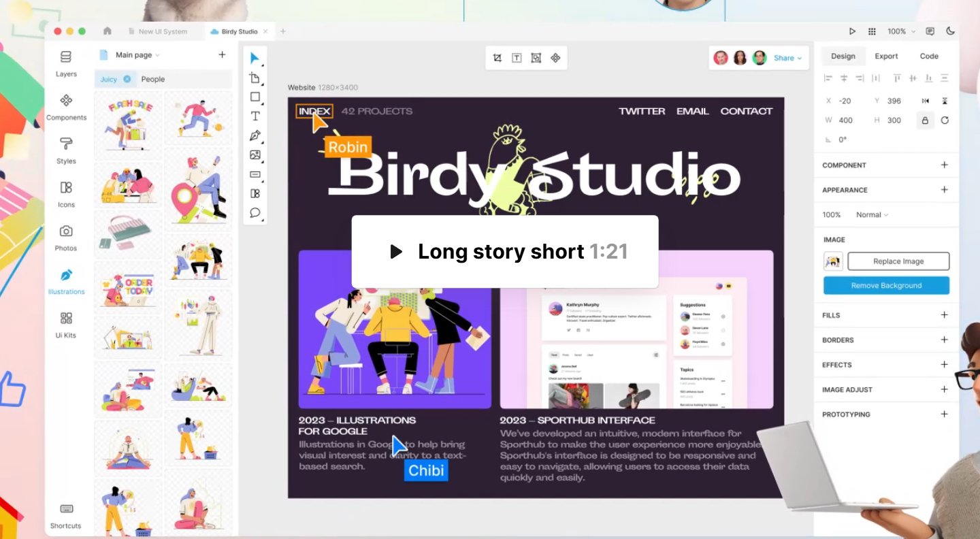Select the flash sale illustration thumbnail

coord(127,124)
